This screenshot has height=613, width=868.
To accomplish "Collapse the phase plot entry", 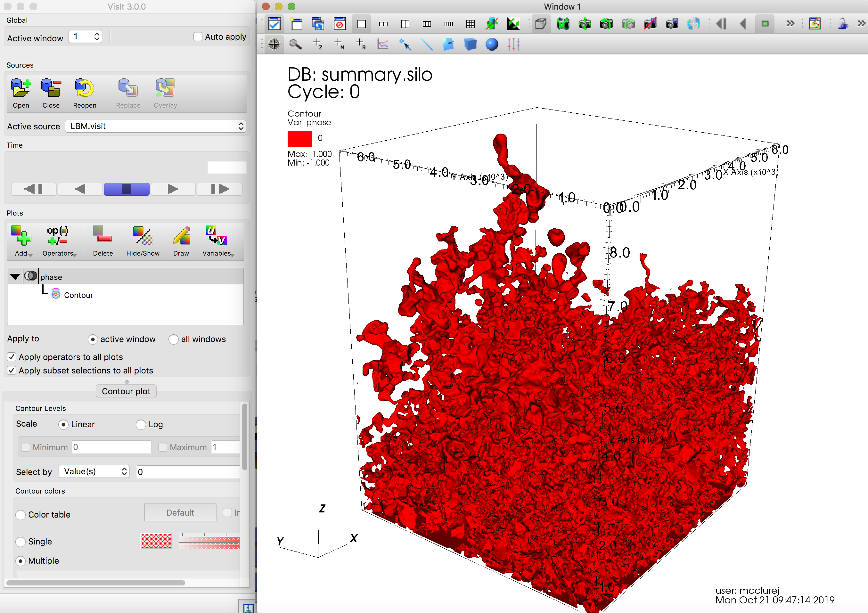I will click(15, 277).
